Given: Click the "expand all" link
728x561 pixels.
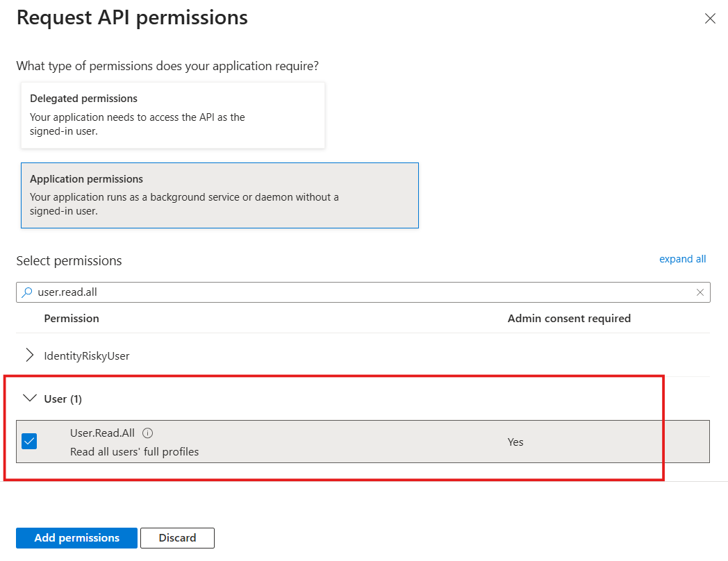Looking at the screenshot, I should (682, 259).
